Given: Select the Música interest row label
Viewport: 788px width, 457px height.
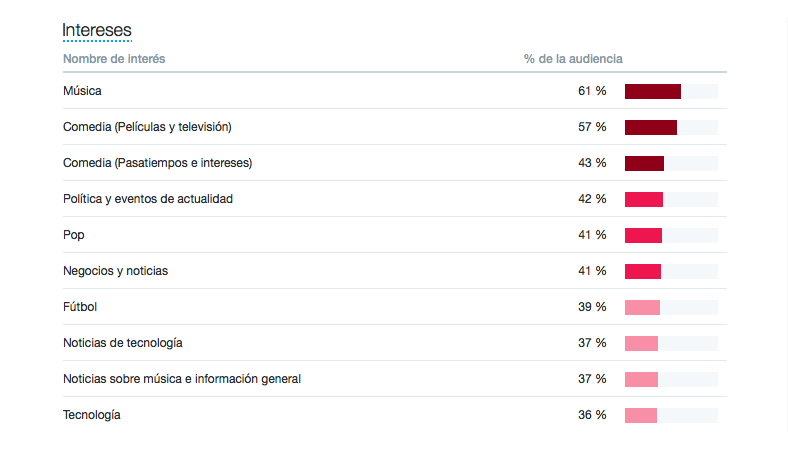Looking at the screenshot, I should (x=82, y=91).
